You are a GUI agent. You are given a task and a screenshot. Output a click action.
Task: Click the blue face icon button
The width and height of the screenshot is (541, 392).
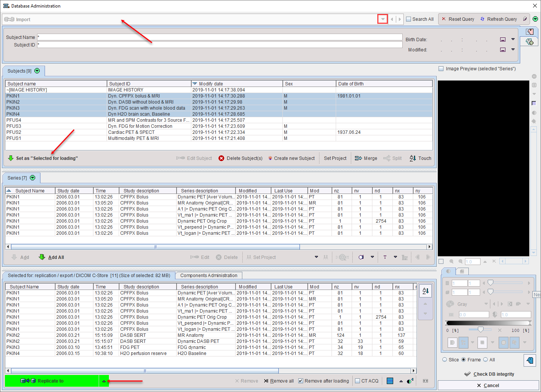530,360
